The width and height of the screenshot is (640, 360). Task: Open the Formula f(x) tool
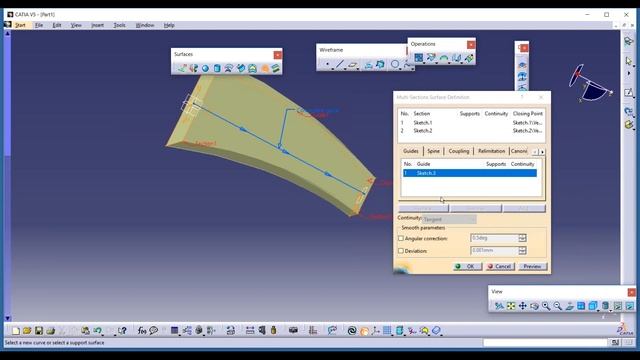[142, 331]
